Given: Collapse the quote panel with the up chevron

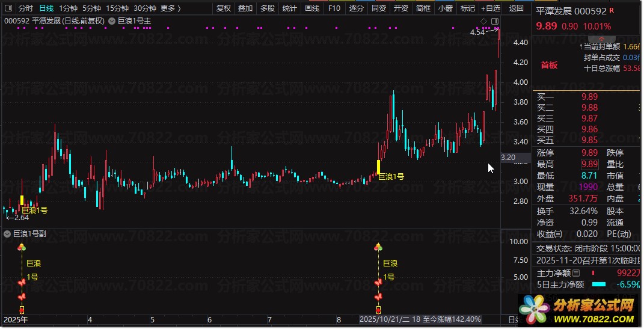Looking at the screenshot, I should (x=602, y=39).
